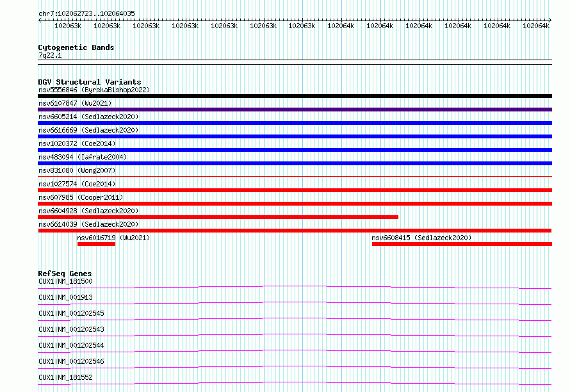Click the Cytogenetic Bands track title

pyautogui.click(x=76, y=47)
